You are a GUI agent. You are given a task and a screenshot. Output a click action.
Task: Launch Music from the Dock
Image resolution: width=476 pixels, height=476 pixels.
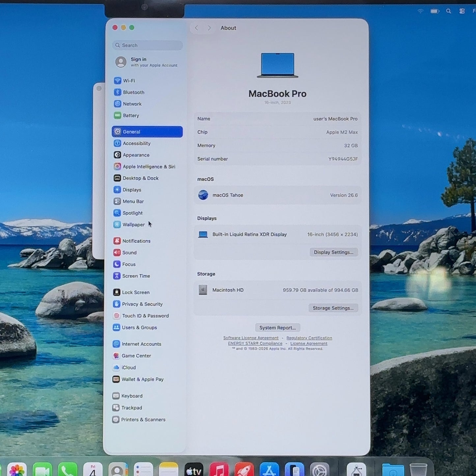tap(219, 469)
